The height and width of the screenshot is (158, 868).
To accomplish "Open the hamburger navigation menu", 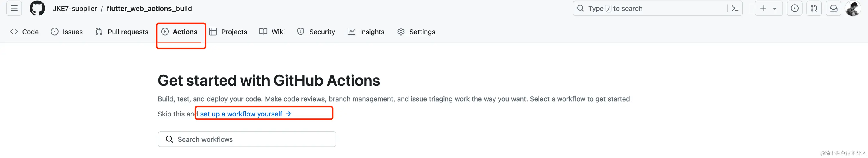I will (x=14, y=8).
